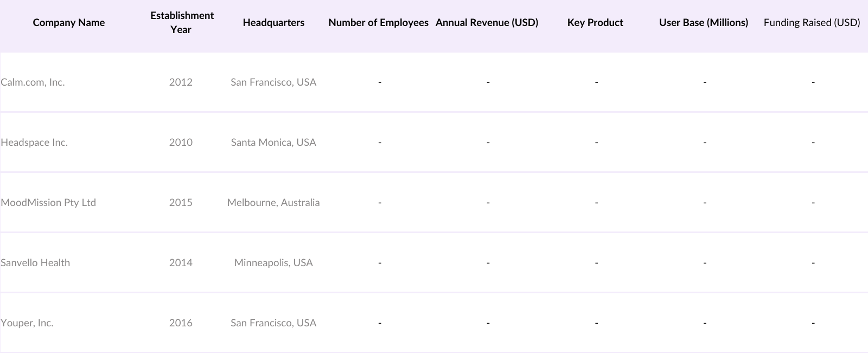Click the Establishment Year column header

(182, 23)
